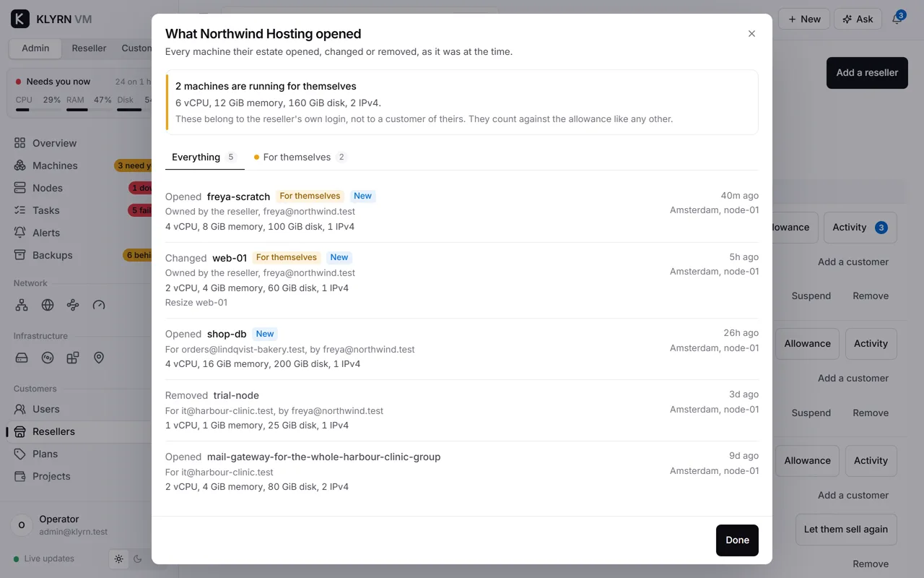Open the disc image infrastructure icon
924x578 pixels.
[x=48, y=358]
